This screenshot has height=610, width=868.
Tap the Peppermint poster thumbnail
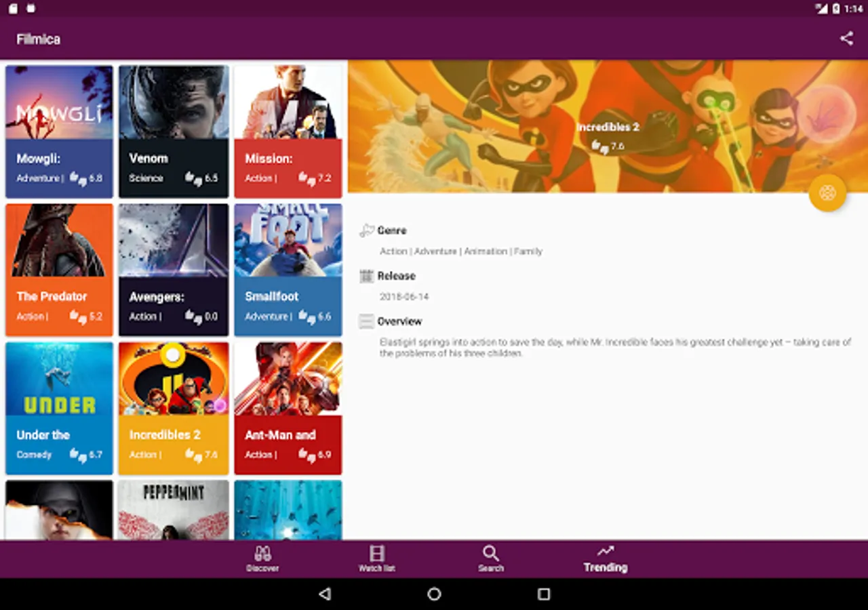pyautogui.click(x=174, y=510)
